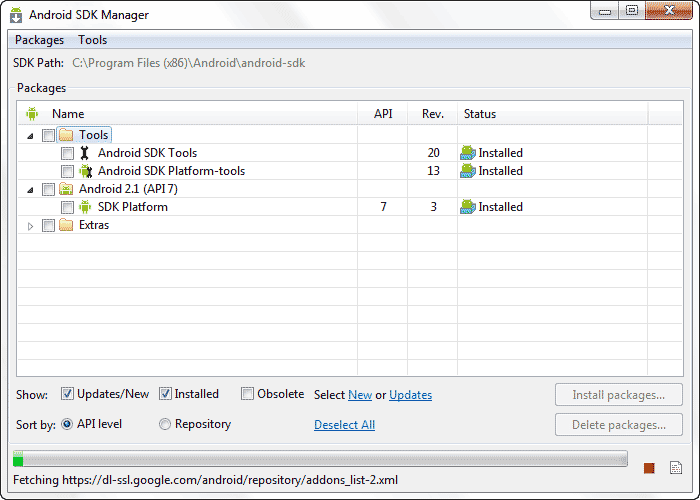Click the Installed status icon for Android SDK Tools
This screenshot has width=700, height=500.
[467, 153]
